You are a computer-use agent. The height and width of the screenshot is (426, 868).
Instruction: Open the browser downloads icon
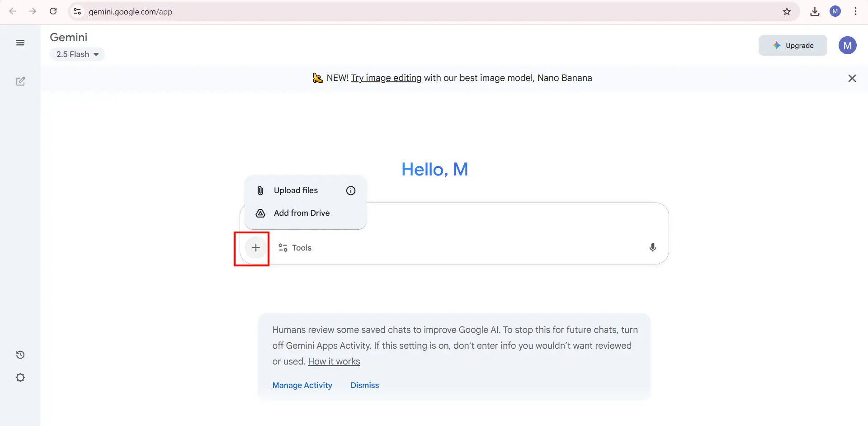[x=815, y=12]
